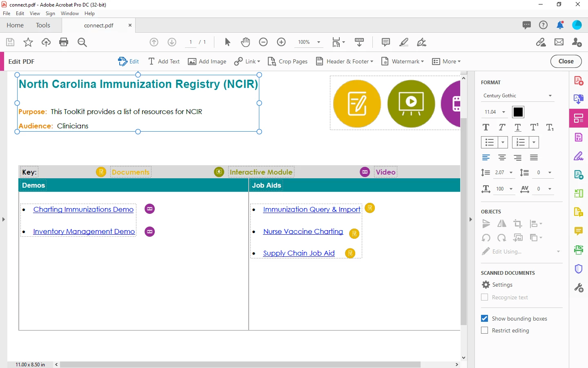
Task: Open the chat messages icon
Action: click(527, 25)
